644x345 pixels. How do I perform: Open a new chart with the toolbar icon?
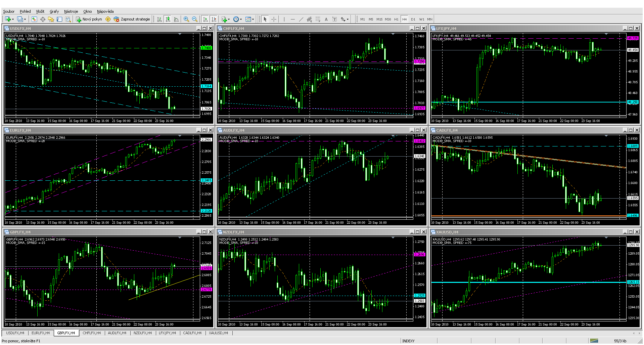pyautogui.click(x=8, y=19)
